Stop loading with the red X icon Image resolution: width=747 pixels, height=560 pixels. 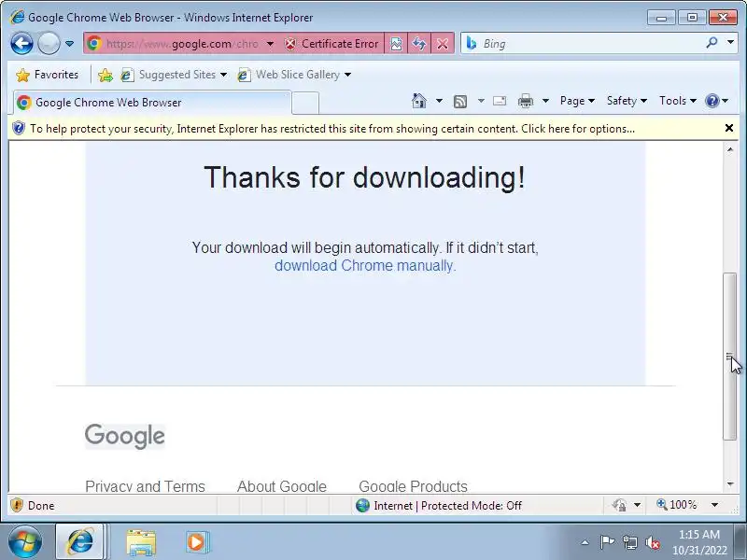pos(443,44)
